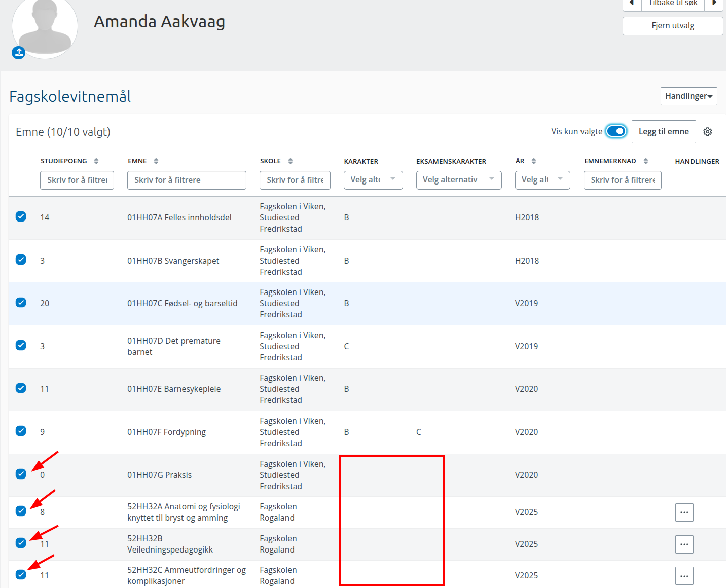Open table settings gear icon

(708, 132)
